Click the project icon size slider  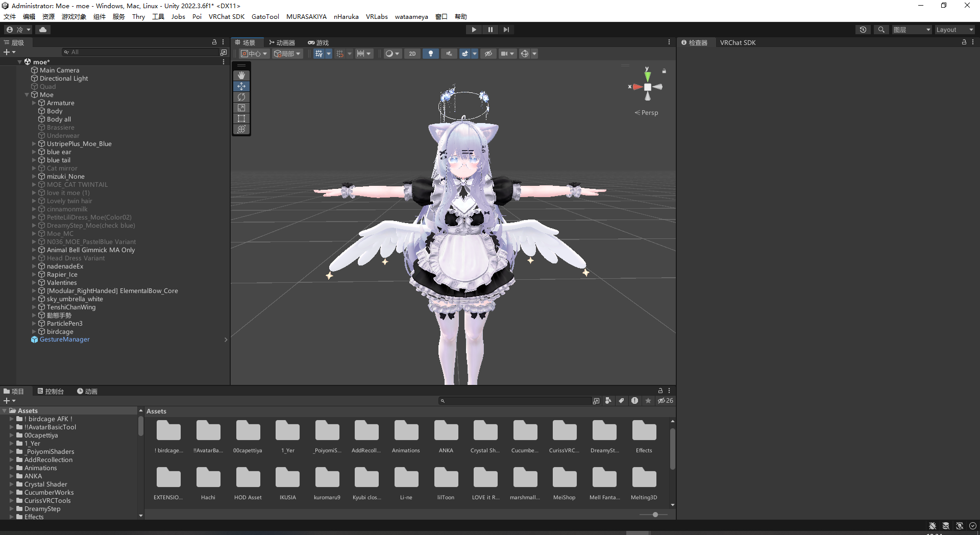[654, 515]
